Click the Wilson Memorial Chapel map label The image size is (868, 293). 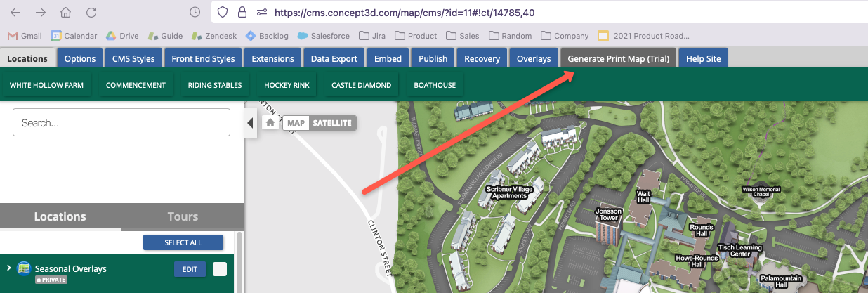pos(761,191)
